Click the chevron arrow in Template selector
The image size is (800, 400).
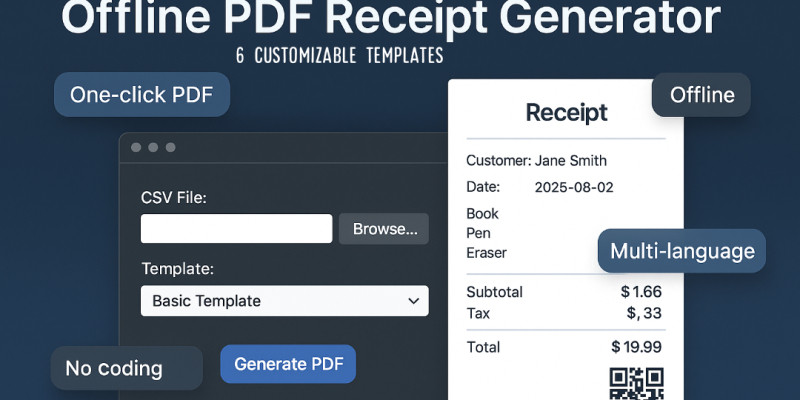pyautogui.click(x=413, y=301)
